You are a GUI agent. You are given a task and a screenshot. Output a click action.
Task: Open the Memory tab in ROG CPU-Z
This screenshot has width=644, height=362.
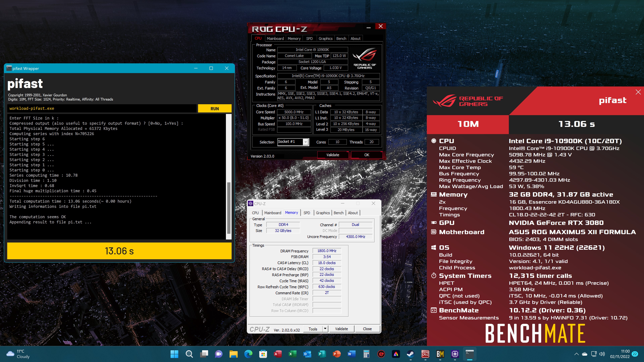pyautogui.click(x=294, y=39)
